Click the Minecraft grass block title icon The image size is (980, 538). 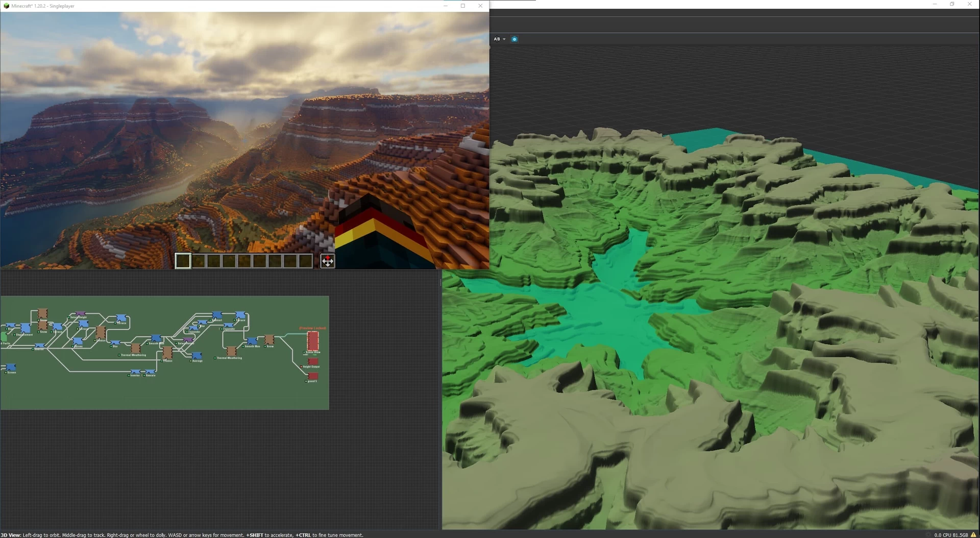coord(6,6)
